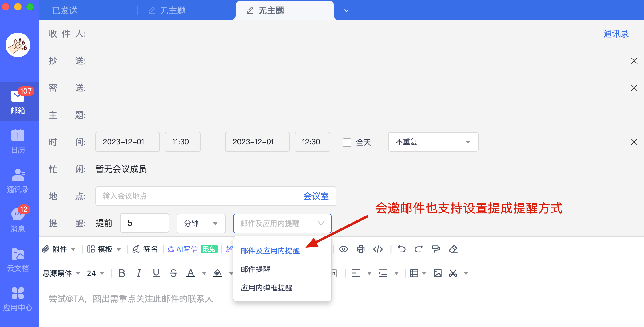Apply the font color A button
This screenshot has height=327, width=644.
point(191,273)
